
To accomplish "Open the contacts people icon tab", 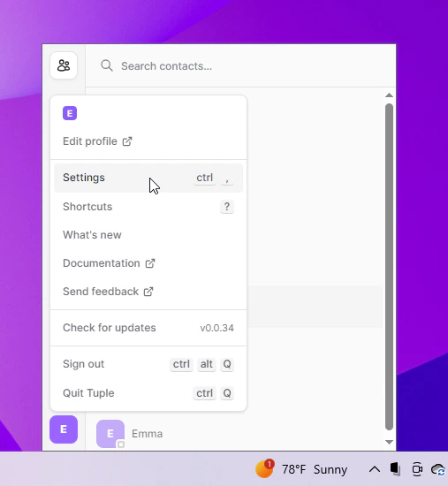I will point(64,65).
